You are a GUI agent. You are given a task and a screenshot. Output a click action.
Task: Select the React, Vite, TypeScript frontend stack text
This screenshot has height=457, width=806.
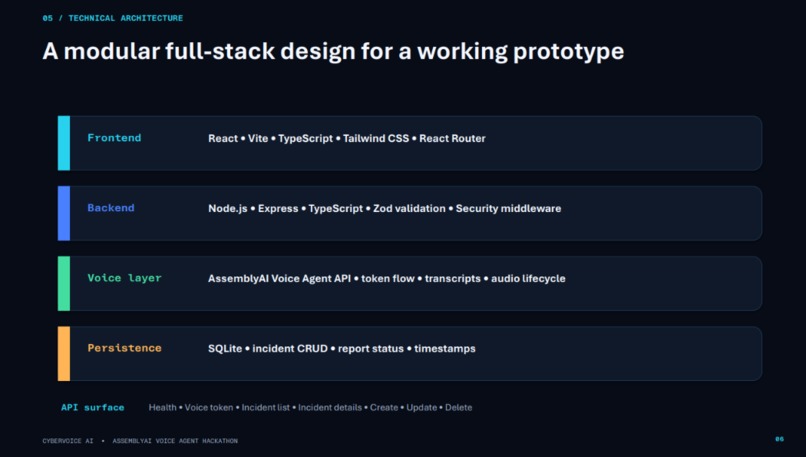pos(347,138)
